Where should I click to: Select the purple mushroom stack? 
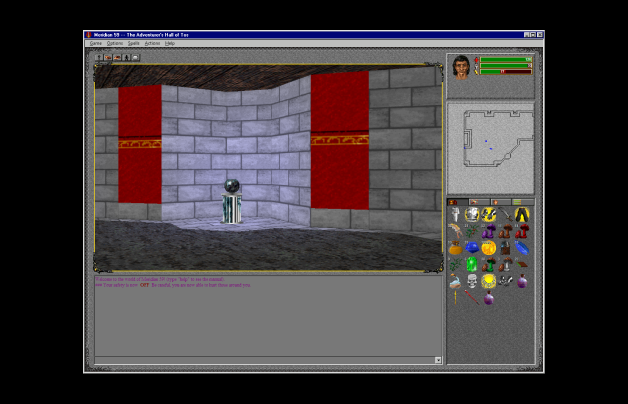(x=489, y=231)
